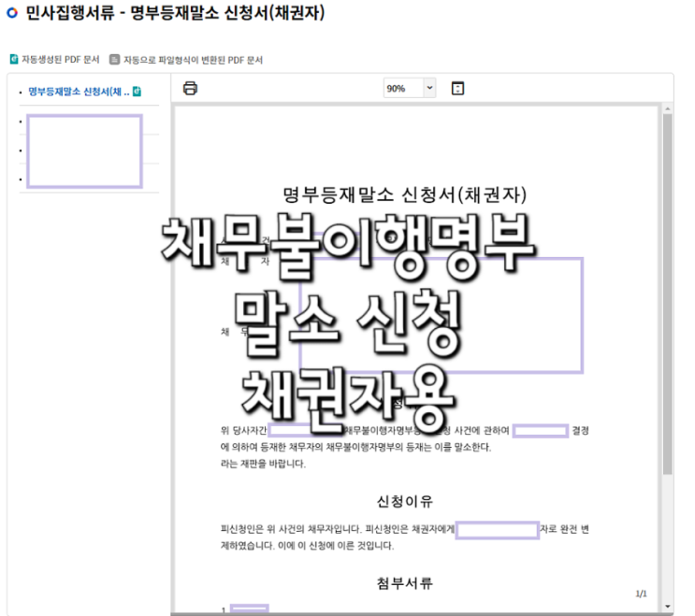Click the blue circle icon before the page title

(x=12, y=13)
